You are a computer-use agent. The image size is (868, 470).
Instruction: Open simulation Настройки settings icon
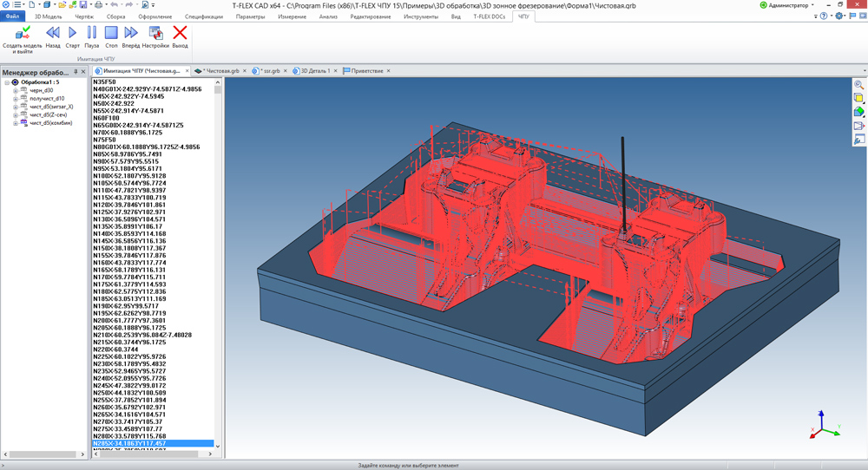[155, 33]
